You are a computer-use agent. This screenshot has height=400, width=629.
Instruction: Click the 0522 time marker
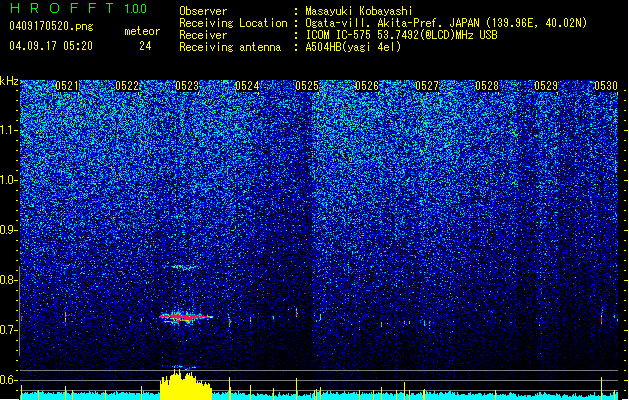[x=127, y=86]
